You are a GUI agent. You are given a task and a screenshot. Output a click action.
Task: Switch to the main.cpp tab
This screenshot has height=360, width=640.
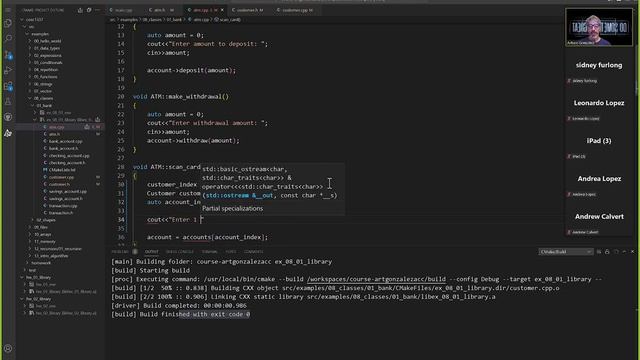coord(123,10)
